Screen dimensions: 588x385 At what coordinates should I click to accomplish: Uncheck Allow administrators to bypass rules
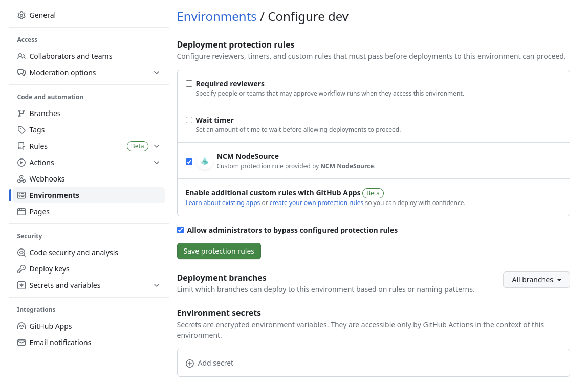click(180, 230)
